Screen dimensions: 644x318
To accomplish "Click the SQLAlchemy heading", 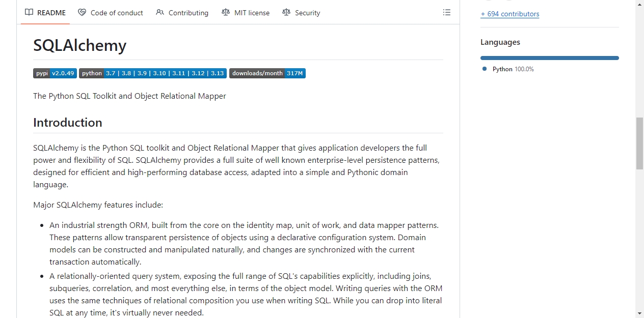I will [x=79, y=45].
